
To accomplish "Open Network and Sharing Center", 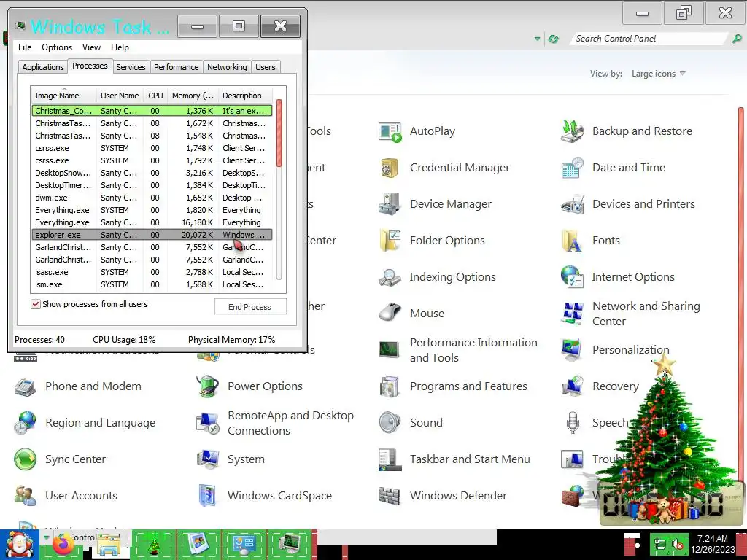I will 630,314.
